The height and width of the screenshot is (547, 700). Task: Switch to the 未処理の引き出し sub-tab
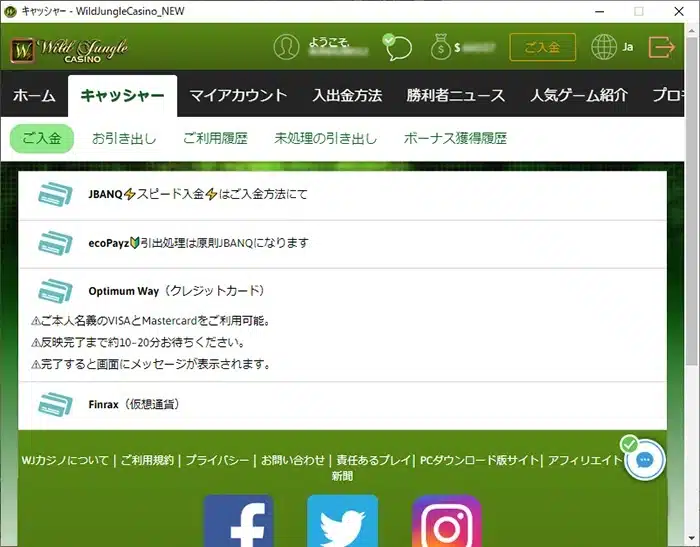tap(326, 138)
